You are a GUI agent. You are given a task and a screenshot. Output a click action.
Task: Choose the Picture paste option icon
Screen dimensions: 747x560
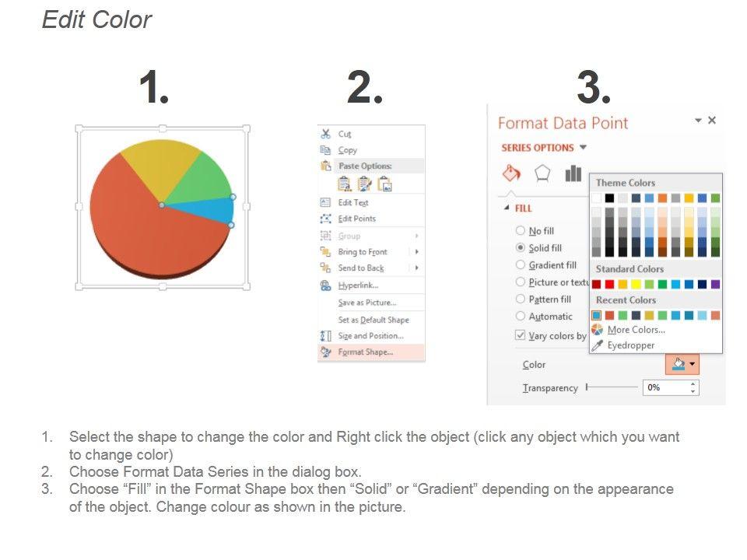click(385, 184)
